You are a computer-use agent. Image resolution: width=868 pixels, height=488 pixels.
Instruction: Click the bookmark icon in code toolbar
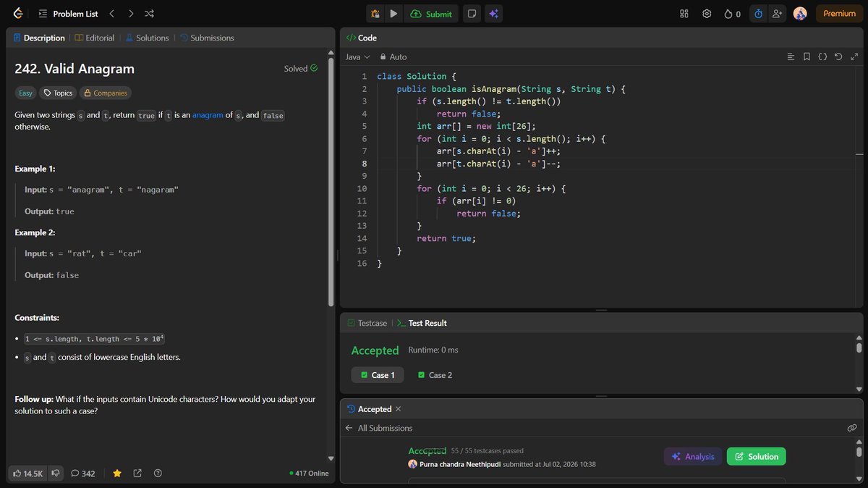807,56
